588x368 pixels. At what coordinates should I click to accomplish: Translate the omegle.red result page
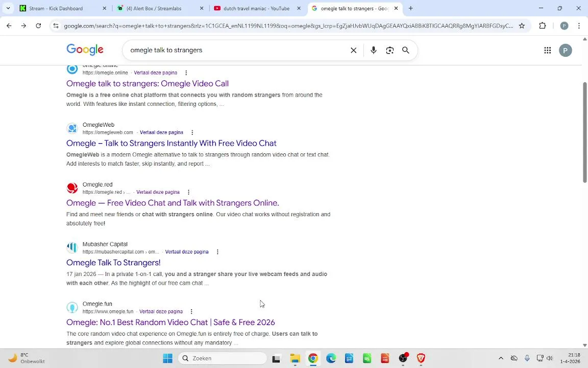[158, 192]
